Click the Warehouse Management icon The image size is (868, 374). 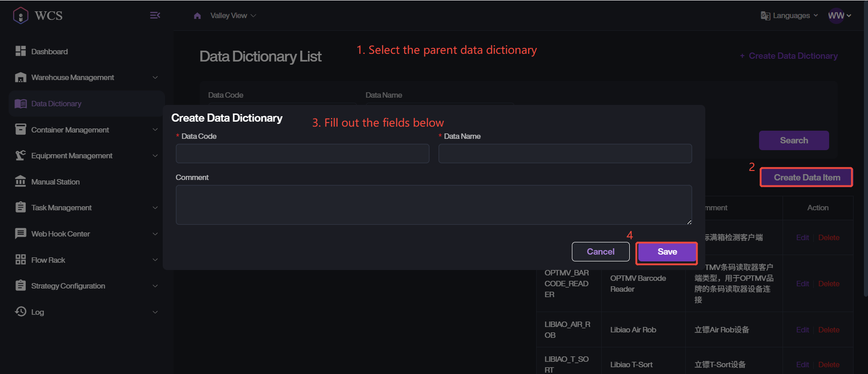20,77
